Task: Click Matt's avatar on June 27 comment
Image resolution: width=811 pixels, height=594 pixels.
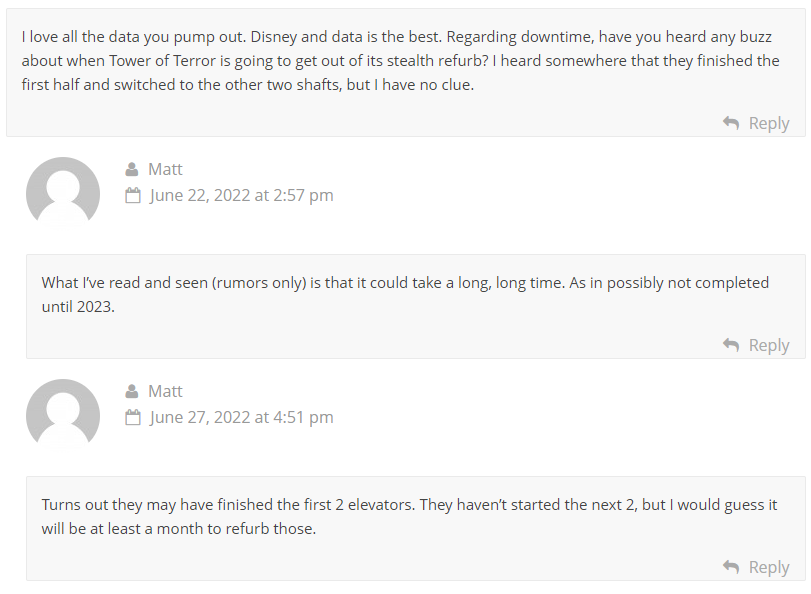Action: pos(63,414)
